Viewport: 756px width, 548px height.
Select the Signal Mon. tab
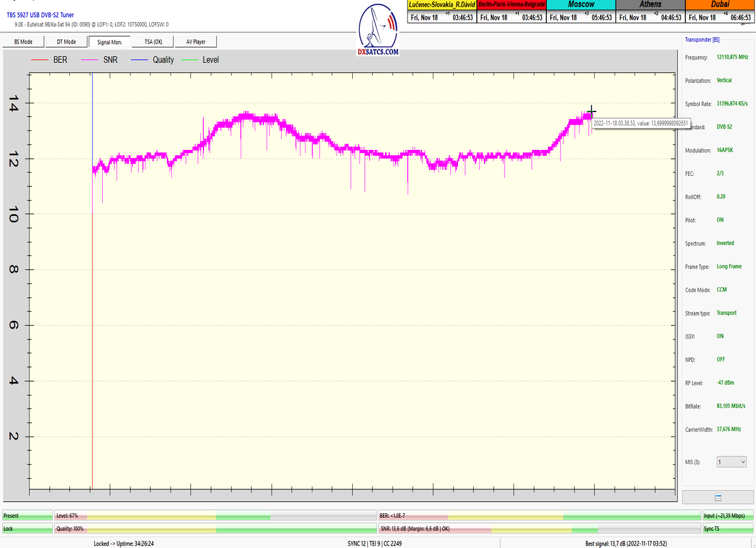[110, 42]
